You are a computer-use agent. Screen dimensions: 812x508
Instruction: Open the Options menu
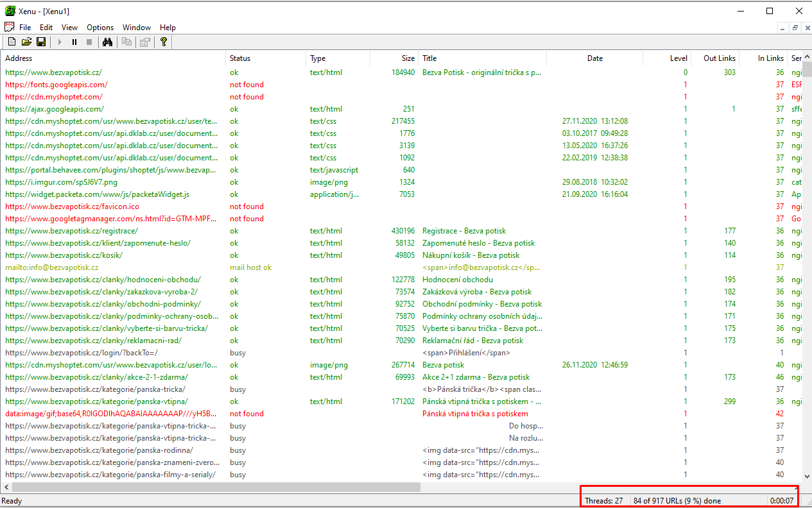click(x=100, y=28)
